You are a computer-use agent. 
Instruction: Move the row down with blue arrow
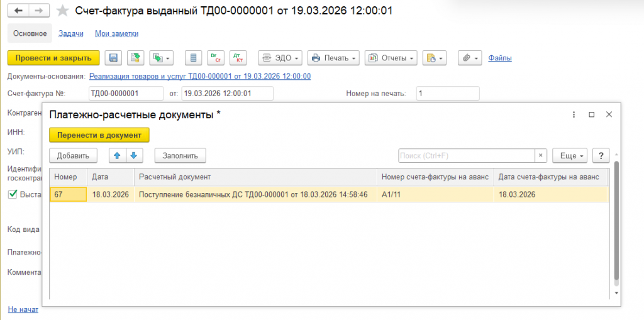point(134,156)
